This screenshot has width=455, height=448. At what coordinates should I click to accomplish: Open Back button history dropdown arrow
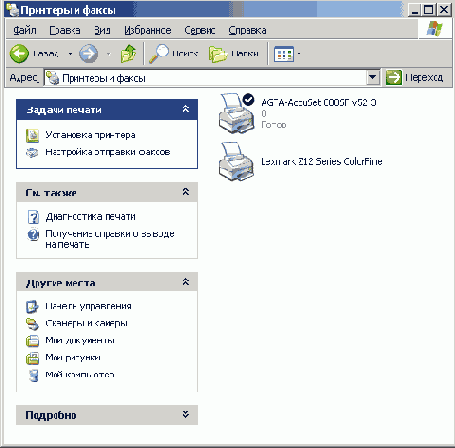click(70, 54)
